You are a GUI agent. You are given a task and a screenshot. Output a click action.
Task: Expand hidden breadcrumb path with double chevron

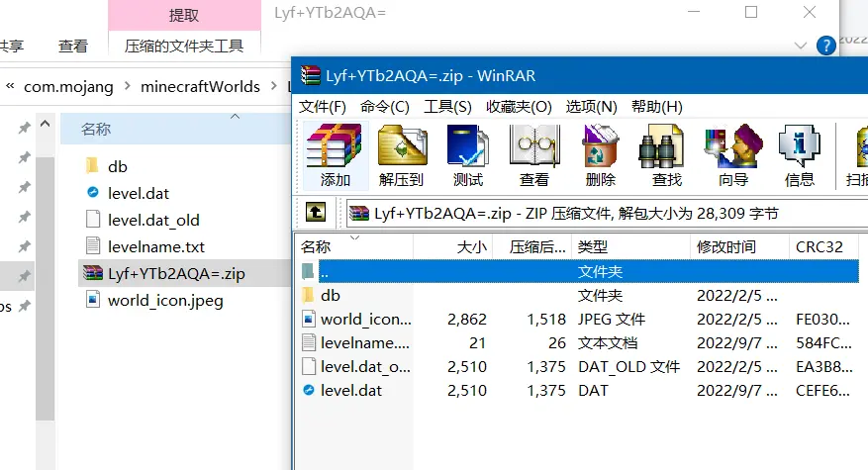(x=10, y=86)
